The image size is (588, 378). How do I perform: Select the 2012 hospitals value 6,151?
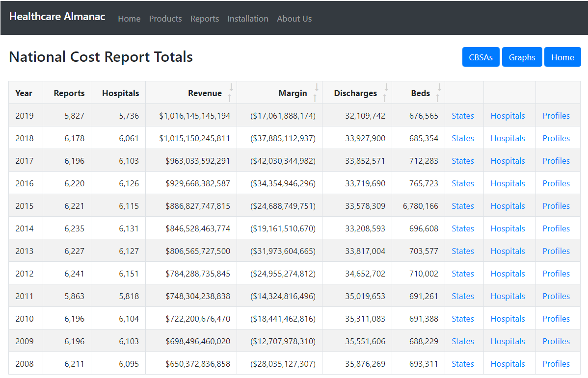click(x=129, y=274)
